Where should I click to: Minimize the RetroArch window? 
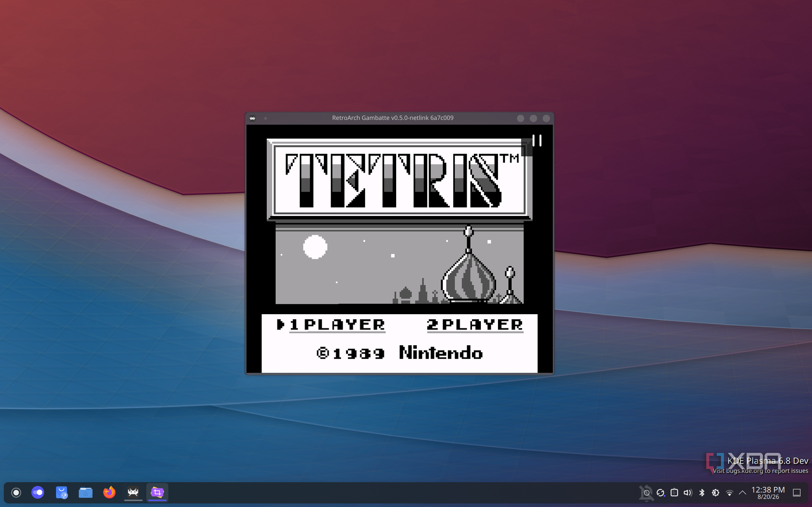tap(521, 118)
